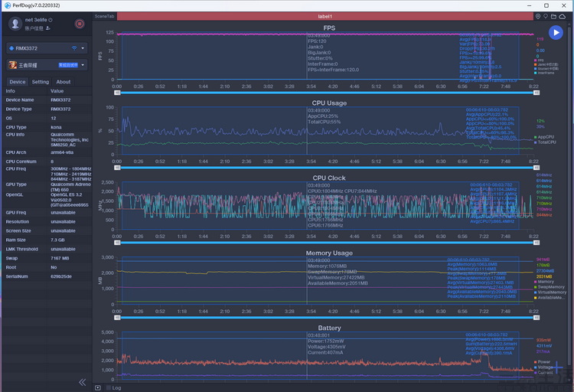Collapse the left panel with double chevron
Screen dimensions: 574x392
[83, 382]
